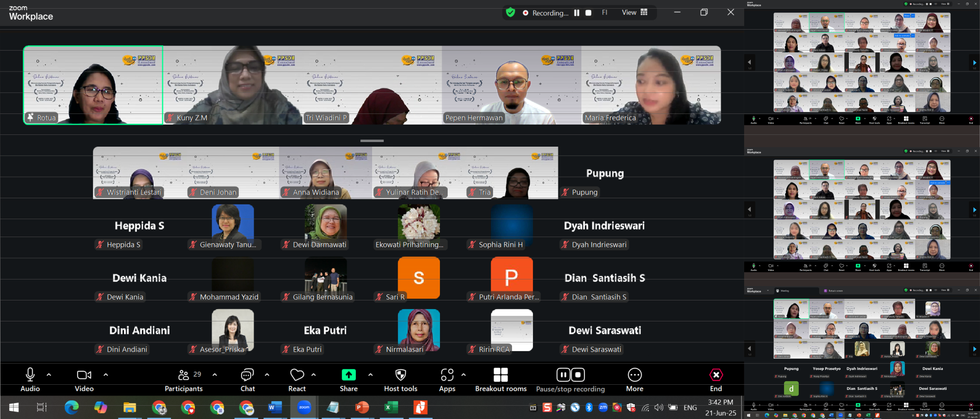The width and height of the screenshot is (980, 419).
Task: Switch to PowerPoint on taskbar
Action: coord(362,407)
